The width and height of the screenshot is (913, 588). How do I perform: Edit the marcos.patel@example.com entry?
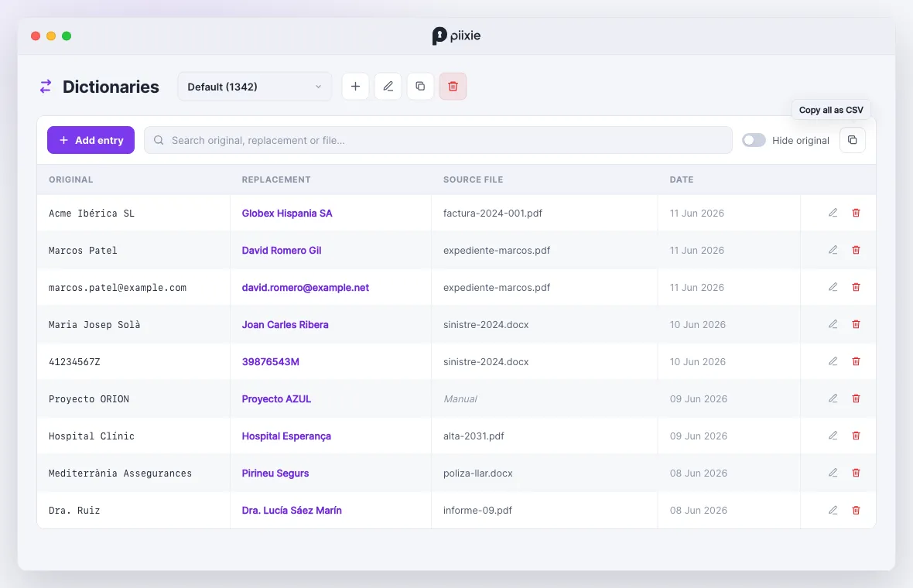point(833,288)
